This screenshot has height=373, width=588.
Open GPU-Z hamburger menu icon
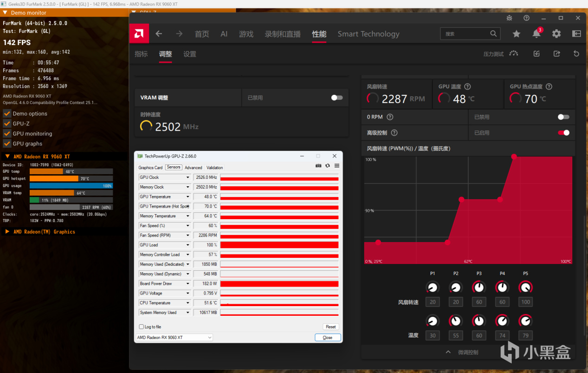coord(337,165)
